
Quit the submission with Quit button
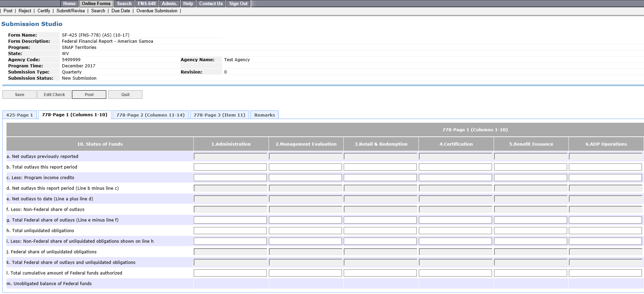point(125,95)
